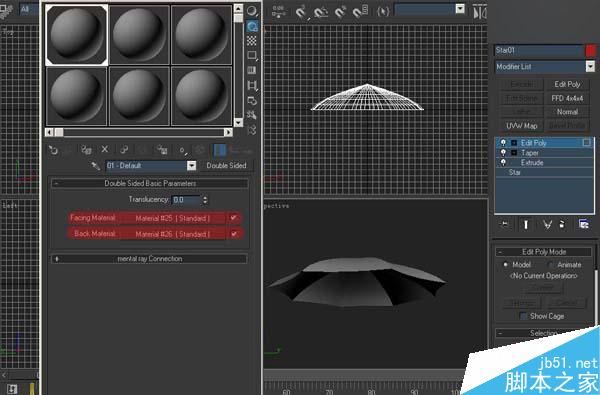Click the Pin Stack icon
Image resolution: width=600 pixels, height=395 pixels.
[x=505, y=224]
